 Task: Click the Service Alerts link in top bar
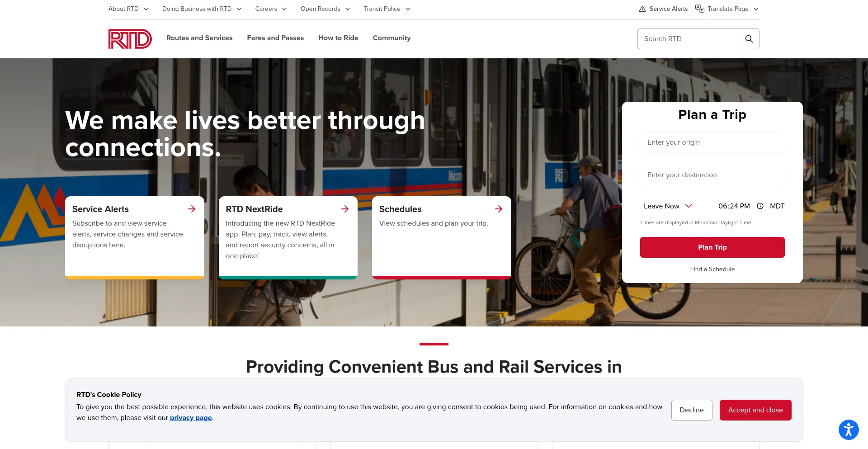coord(668,9)
